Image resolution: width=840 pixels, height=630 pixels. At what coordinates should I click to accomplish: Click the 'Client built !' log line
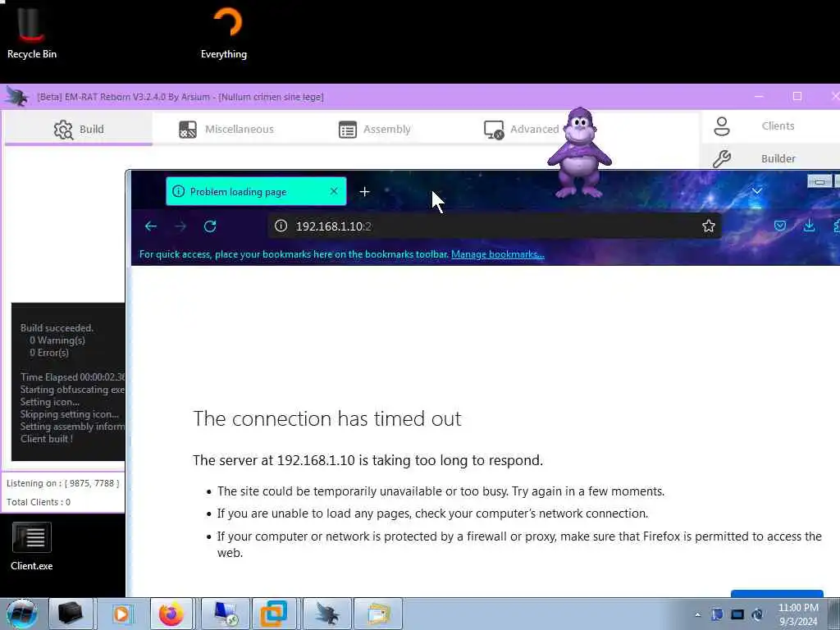tap(47, 439)
